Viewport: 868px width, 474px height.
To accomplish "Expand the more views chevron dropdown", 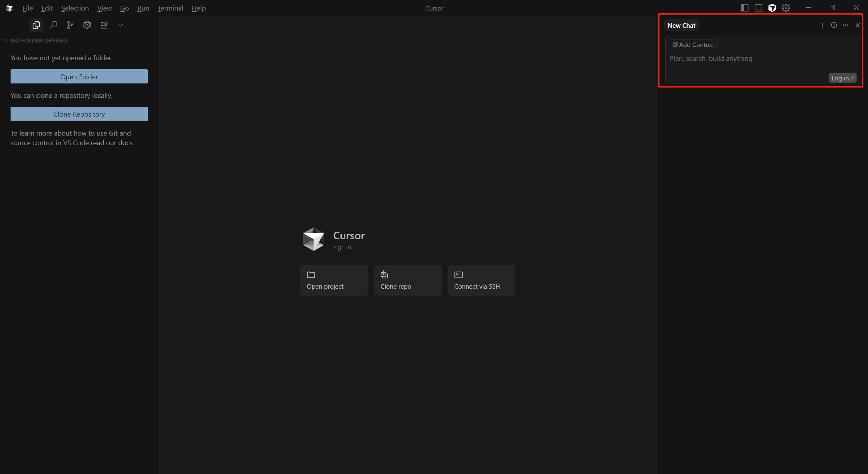I will 121,25.
